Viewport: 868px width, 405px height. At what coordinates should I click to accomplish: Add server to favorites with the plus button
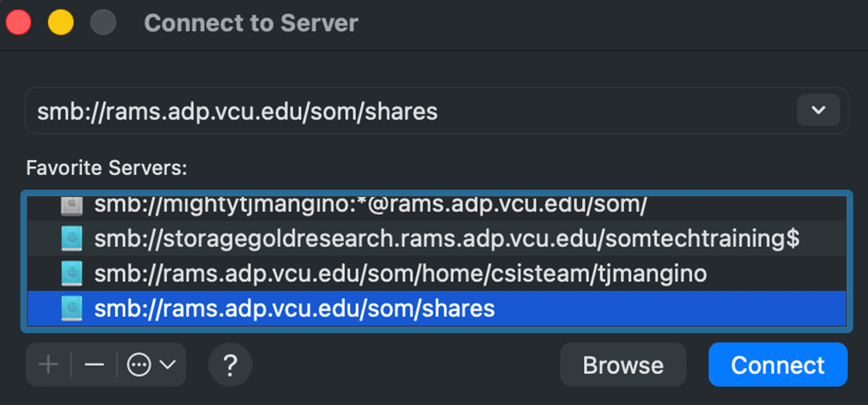pos(49,364)
